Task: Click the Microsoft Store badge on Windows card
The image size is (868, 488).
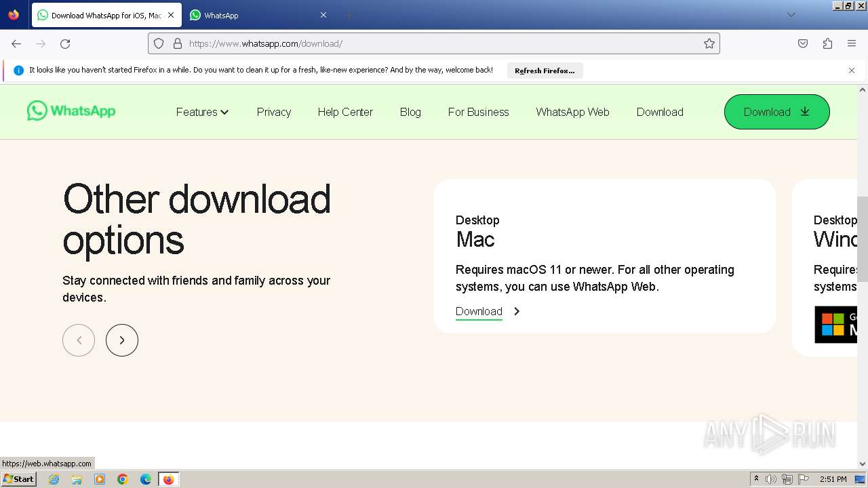Action: click(x=835, y=325)
